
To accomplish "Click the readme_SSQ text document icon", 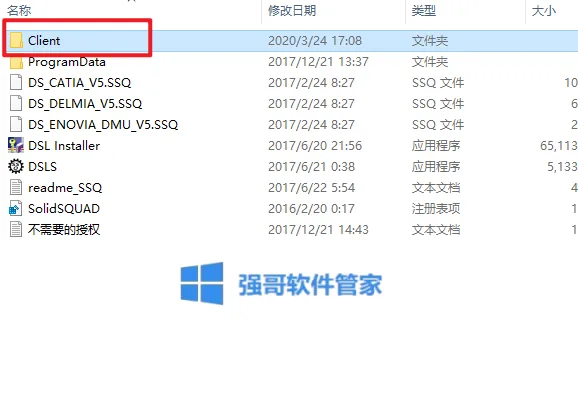I will tap(16, 187).
